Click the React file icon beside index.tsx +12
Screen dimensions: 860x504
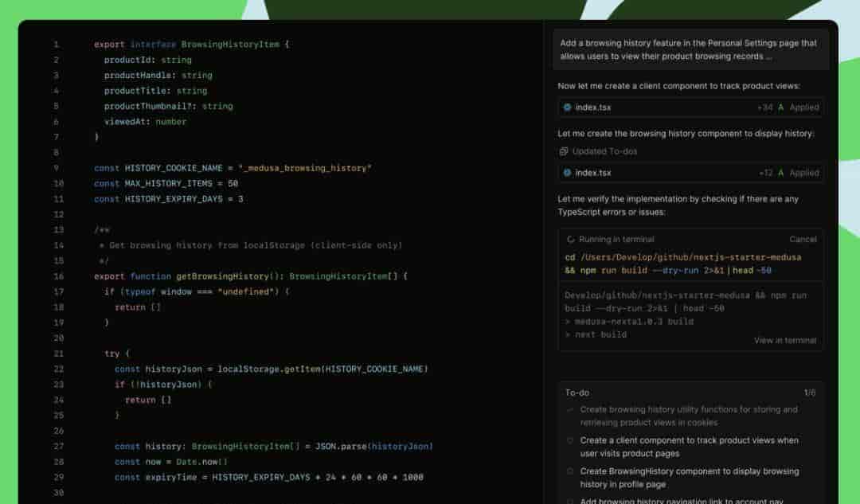(x=567, y=173)
